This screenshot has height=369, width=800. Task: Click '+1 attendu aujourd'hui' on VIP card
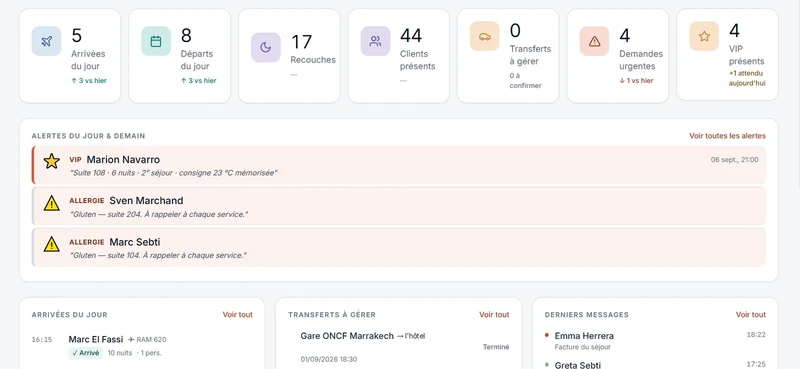pos(747,78)
